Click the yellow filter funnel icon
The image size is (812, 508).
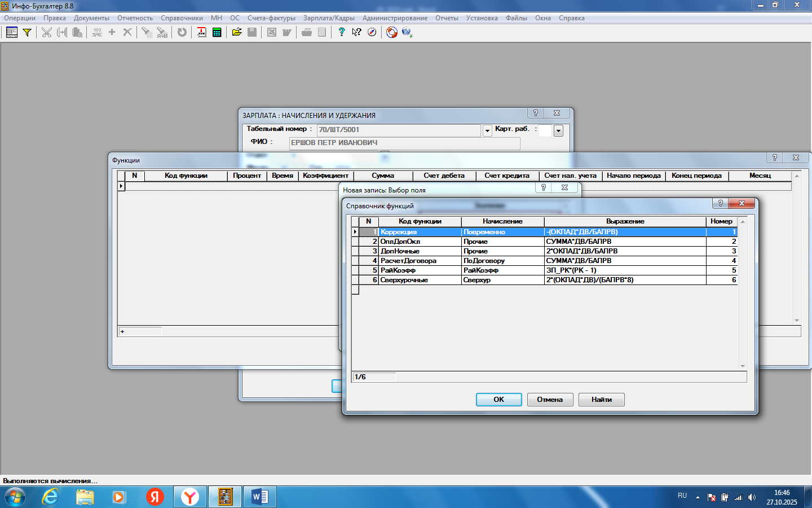pos(27,32)
